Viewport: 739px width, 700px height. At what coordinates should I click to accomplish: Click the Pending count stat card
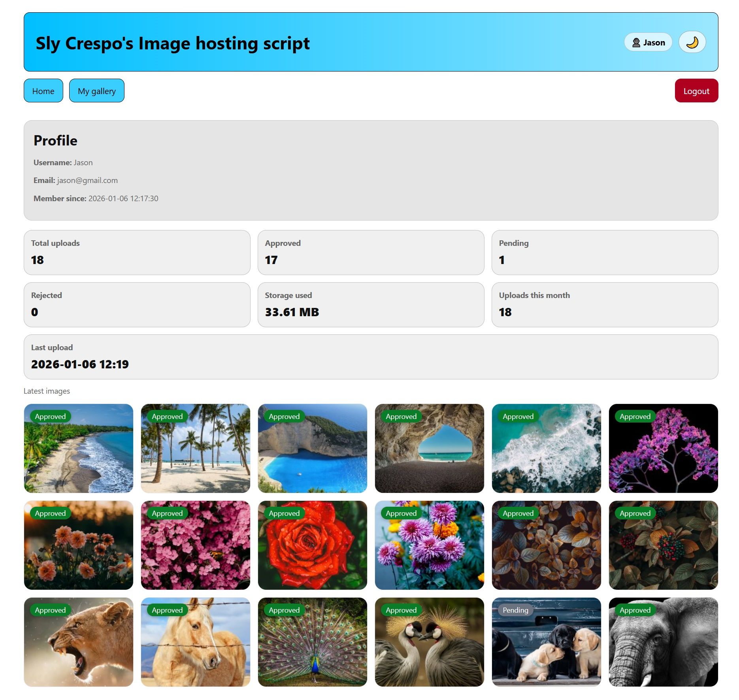point(605,253)
